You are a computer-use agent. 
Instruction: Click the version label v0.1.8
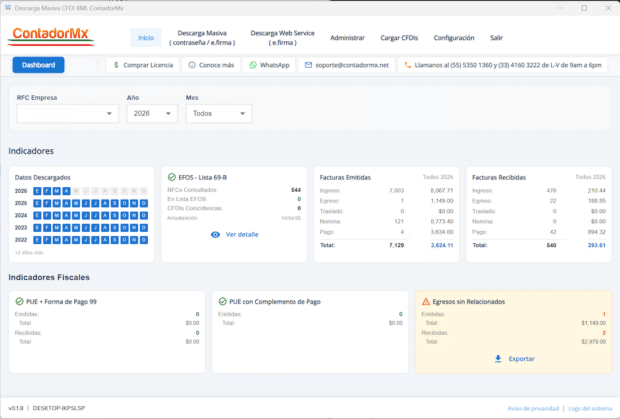[16, 408]
